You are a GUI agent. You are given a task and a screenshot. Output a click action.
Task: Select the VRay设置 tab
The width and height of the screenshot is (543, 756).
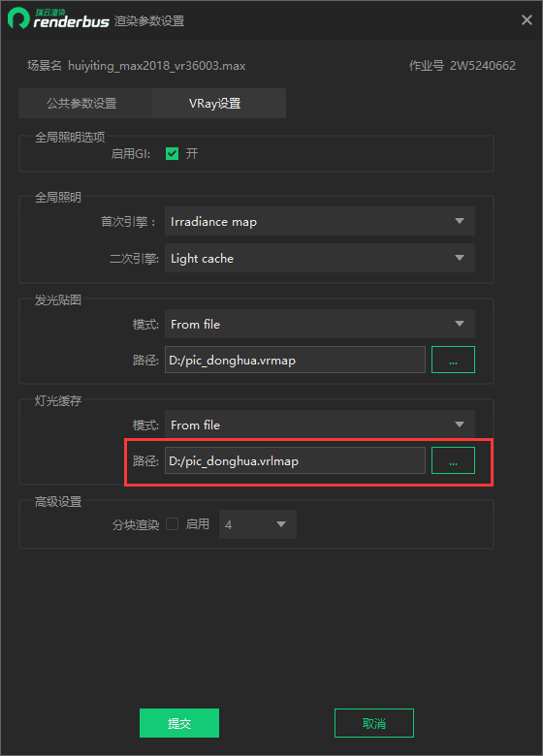[x=219, y=103]
